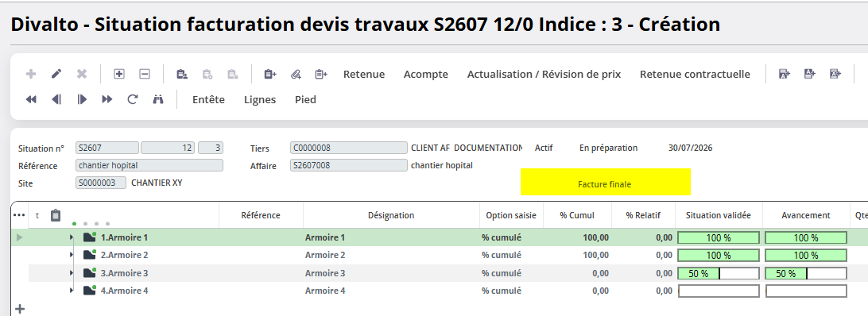This screenshot has width=868, height=316.
Task: Click the binoculars search icon
Action: coord(157,99)
